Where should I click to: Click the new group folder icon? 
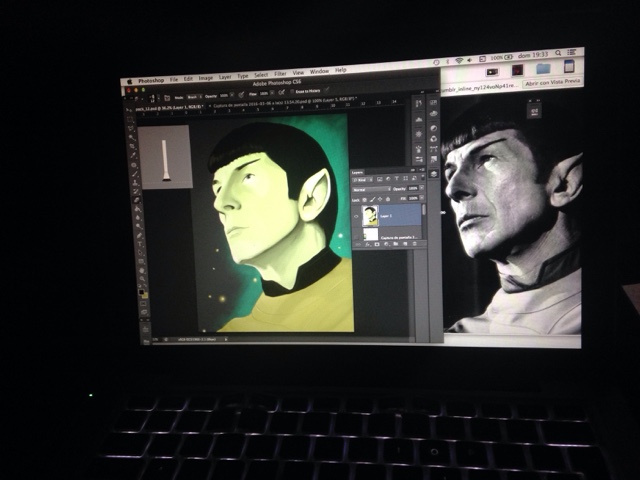pyautogui.click(x=396, y=244)
